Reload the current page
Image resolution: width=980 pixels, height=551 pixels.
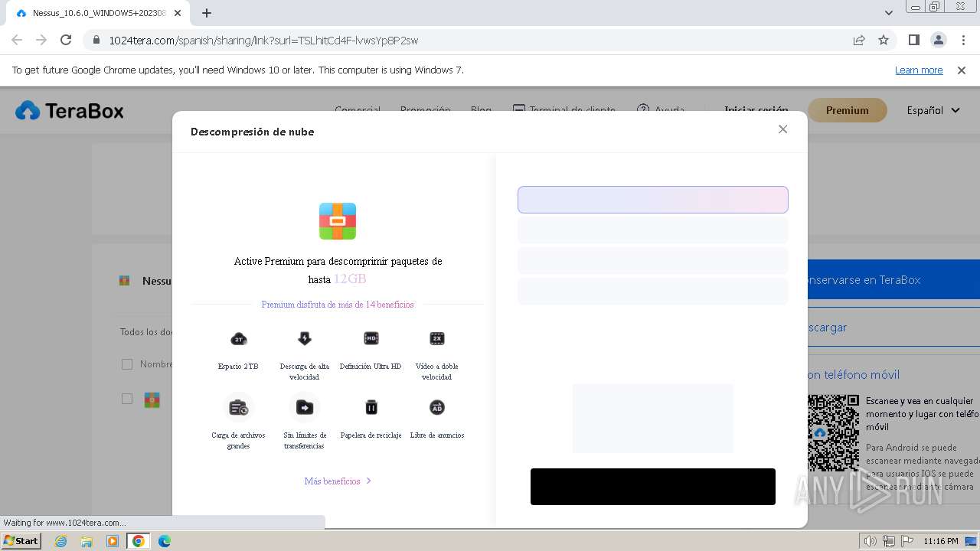point(66,40)
